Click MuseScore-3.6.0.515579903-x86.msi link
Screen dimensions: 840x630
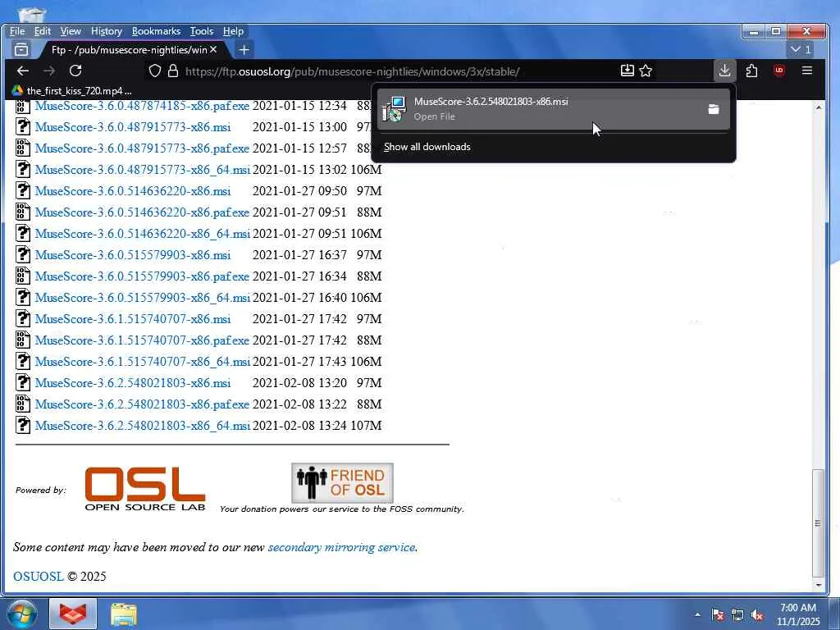(133, 254)
